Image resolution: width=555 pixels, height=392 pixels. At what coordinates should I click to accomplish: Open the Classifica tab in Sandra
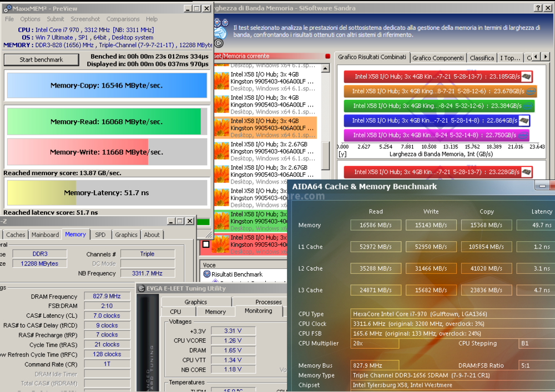[482, 58]
